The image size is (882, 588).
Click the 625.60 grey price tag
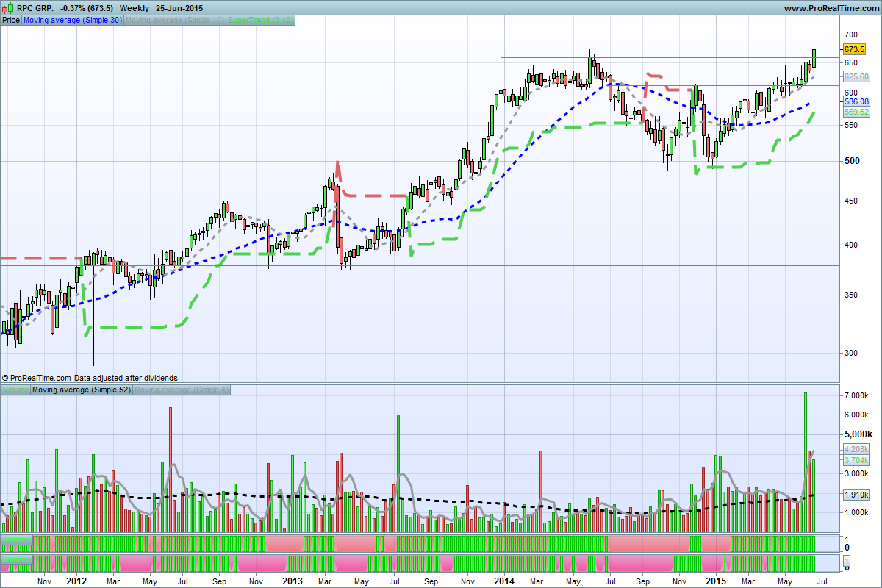856,76
